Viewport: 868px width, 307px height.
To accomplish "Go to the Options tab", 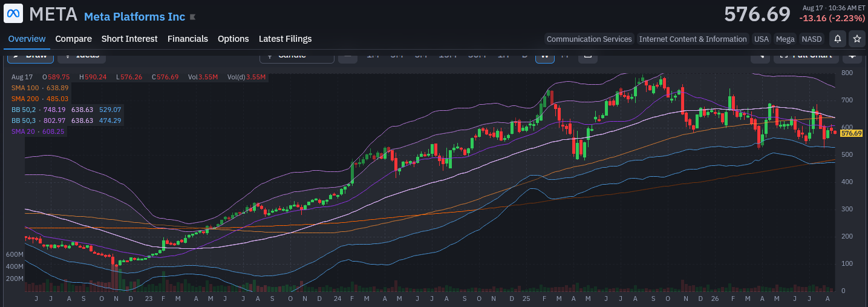I will pos(233,39).
